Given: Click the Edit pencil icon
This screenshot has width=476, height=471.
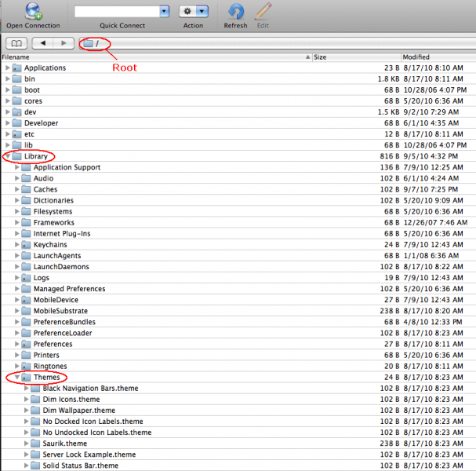Looking at the screenshot, I should [x=263, y=11].
